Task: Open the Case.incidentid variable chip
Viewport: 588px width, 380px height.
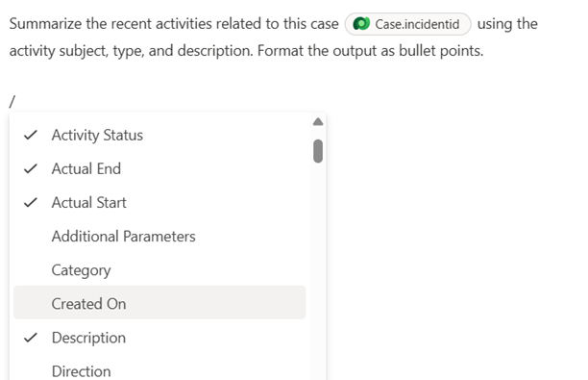Action: click(407, 24)
